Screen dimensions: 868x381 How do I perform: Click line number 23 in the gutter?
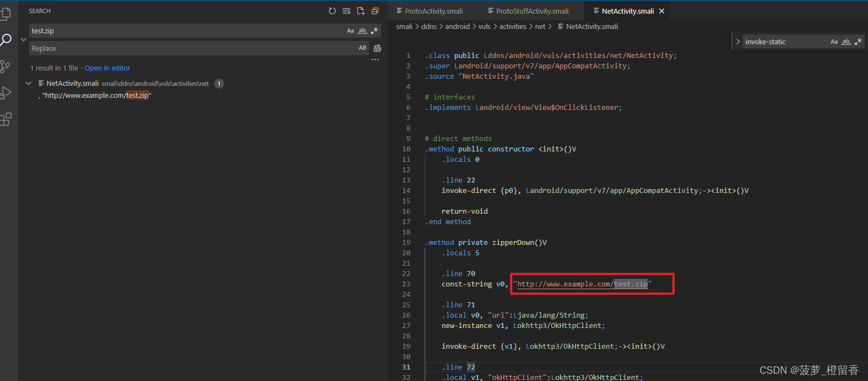pyautogui.click(x=406, y=284)
